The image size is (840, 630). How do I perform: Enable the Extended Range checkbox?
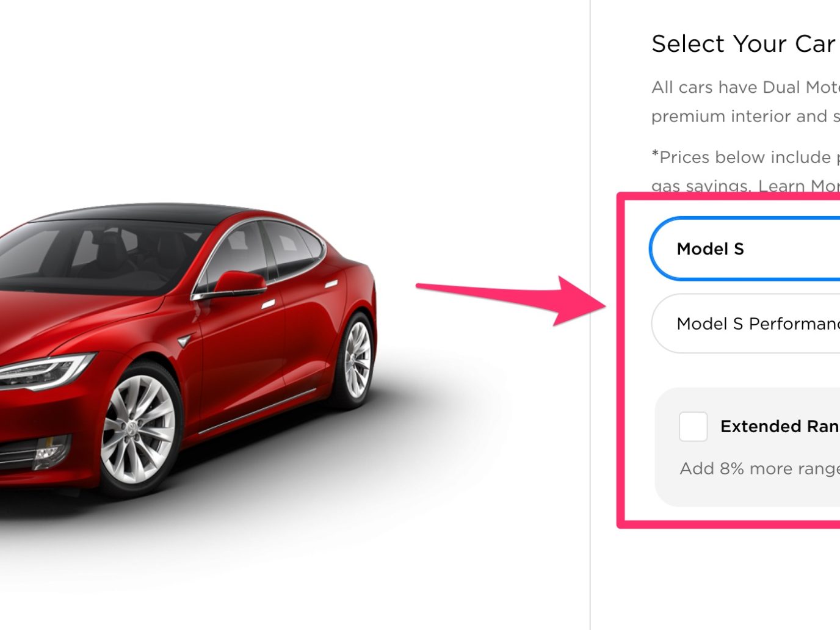693,426
